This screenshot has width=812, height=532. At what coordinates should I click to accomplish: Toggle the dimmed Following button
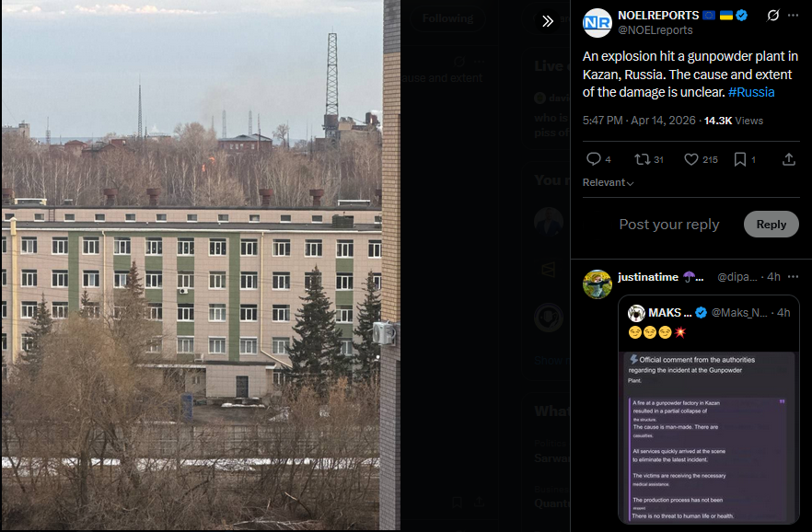(448, 18)
